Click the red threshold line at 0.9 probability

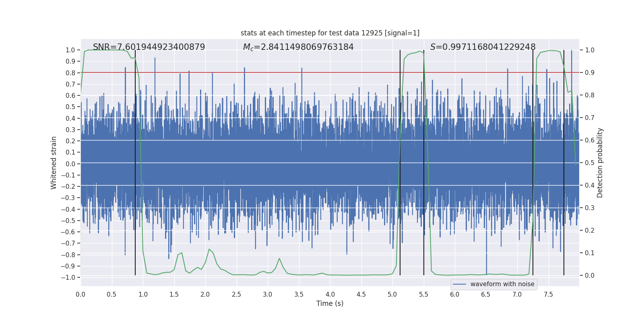(x=330, y=72)
